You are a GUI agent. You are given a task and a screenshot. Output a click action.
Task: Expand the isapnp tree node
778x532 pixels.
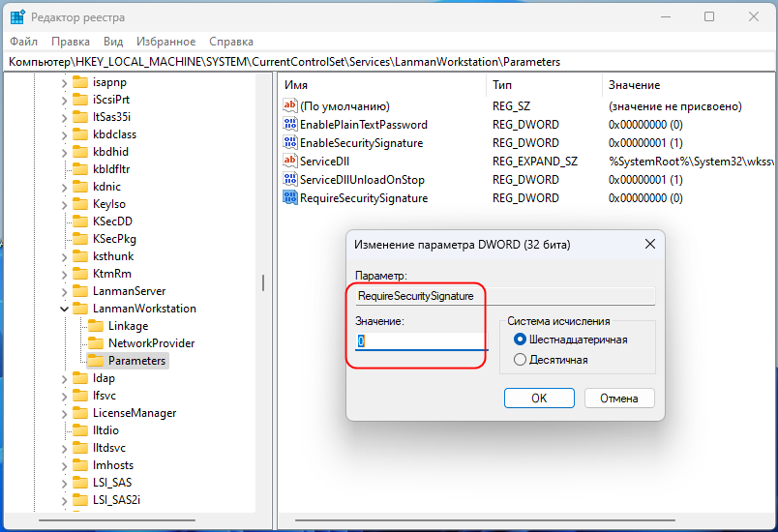pos(64,83)
